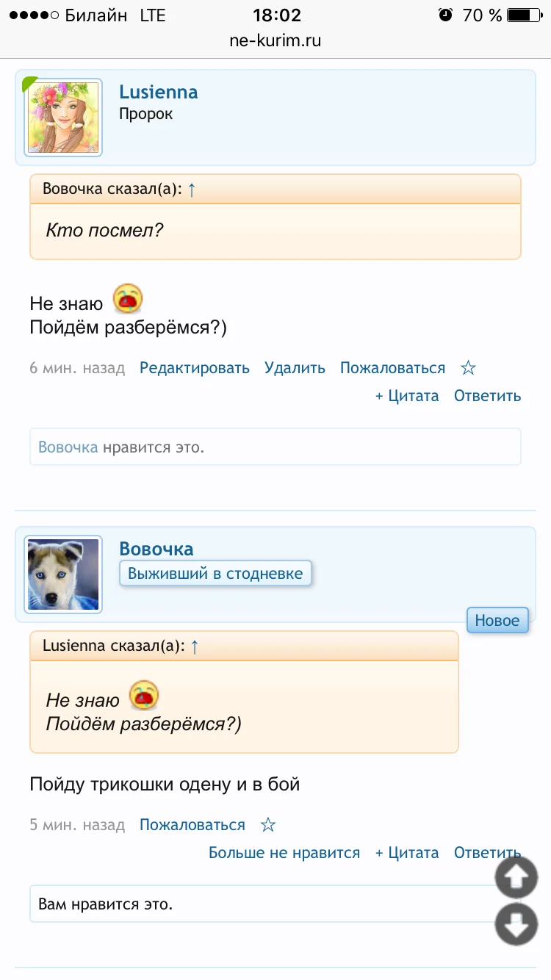The width and height of the screenshot is (551, 980).
Task: Add Вовочка's post with '+ Цитата'
Action: pyautogui.click(x=406, y=853)
